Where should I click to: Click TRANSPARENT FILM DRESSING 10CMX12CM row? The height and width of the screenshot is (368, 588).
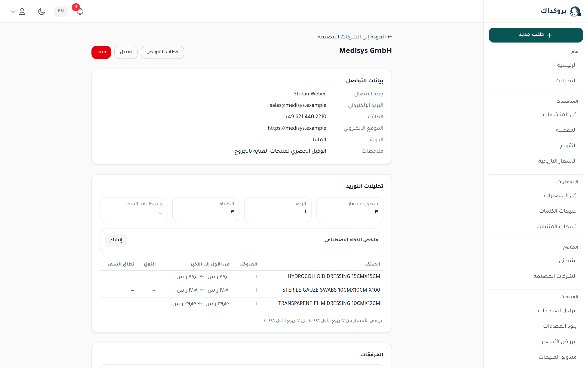point(242,304)
